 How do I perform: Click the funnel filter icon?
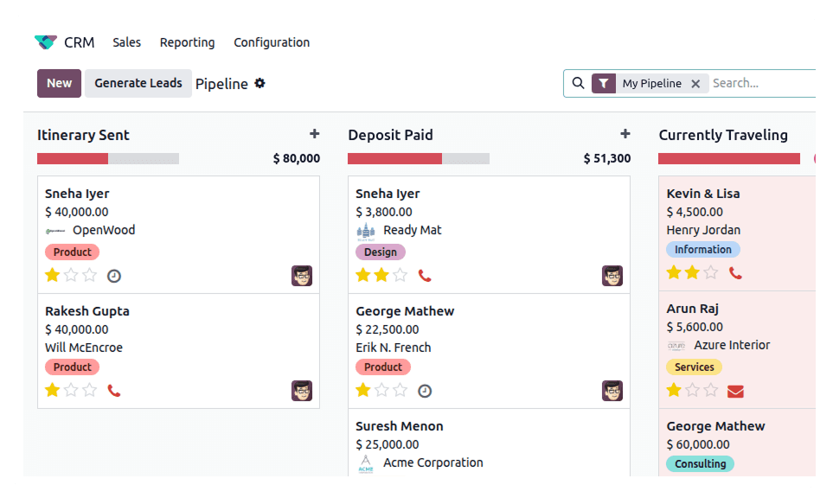(604, 83)
